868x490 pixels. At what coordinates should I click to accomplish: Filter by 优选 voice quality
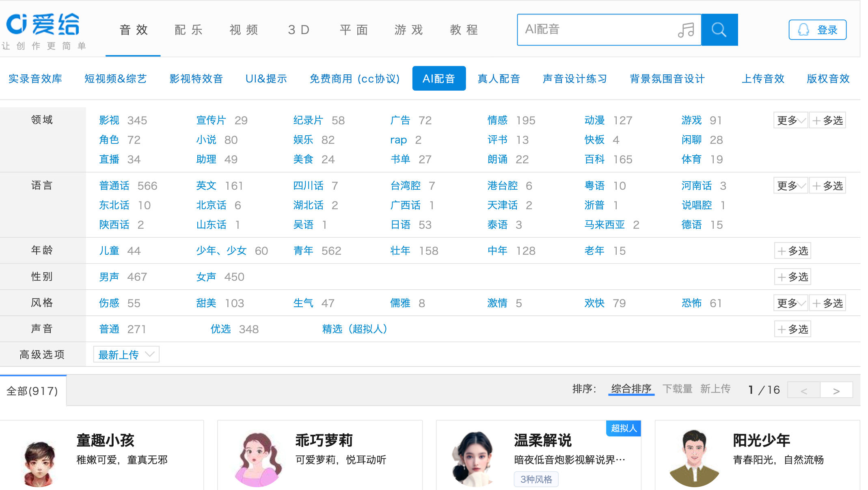pyautogui.click(x=220, y=329)
